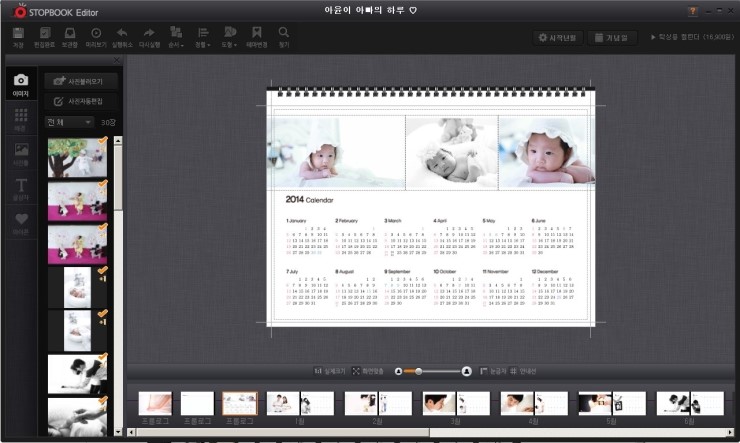Screen dimensions: 740x443
Task: Expand the order (순서) dropdown
Action: [x=176, y=36]
